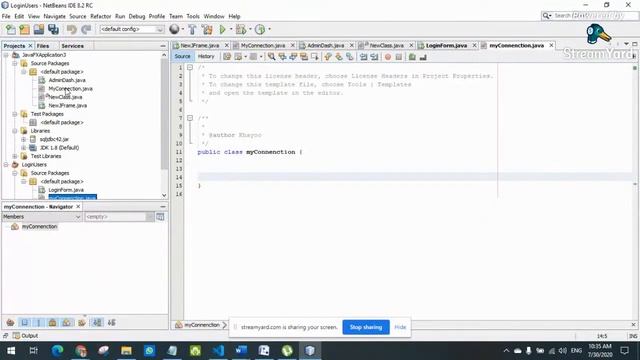Open the Run Project arrow dropdown
Viewport: 640px width, 360px height.
click(x=230, y=29)
